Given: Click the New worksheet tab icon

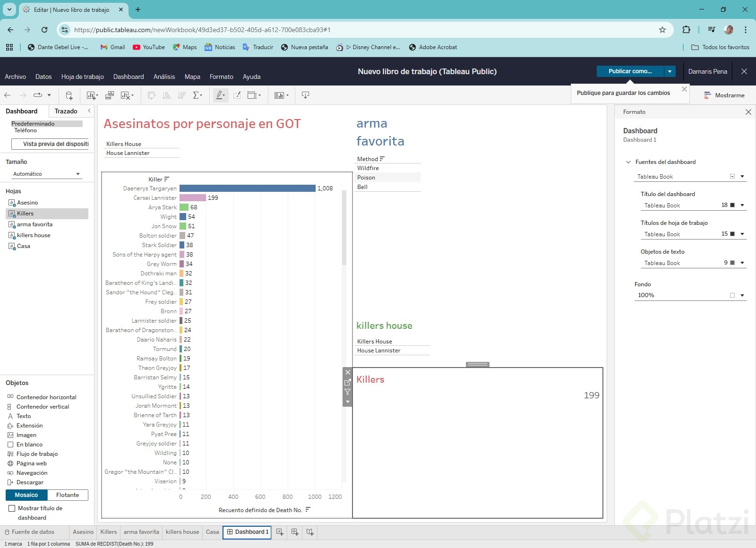Looking at the screenshot, I should (280, 532).
